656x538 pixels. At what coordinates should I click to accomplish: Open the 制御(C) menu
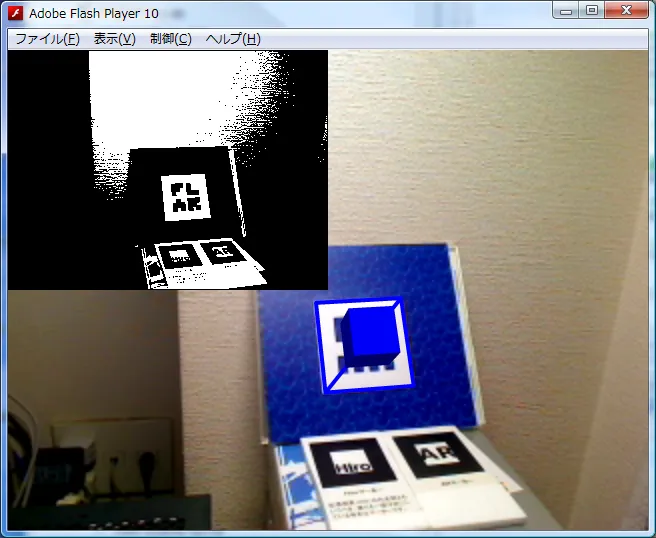[x=171, y=39]
